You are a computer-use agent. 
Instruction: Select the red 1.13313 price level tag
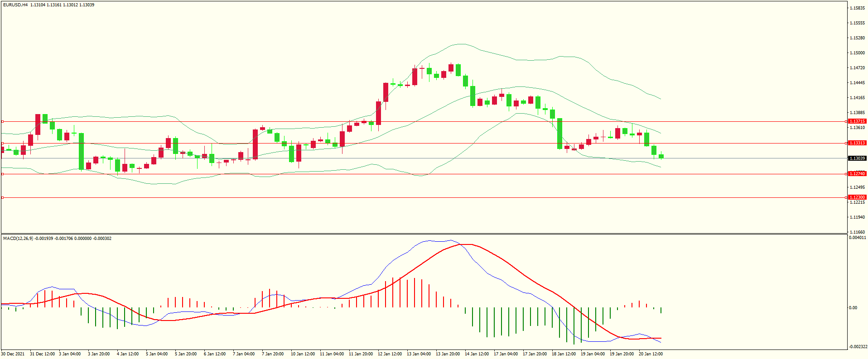[x=857, y=143]
